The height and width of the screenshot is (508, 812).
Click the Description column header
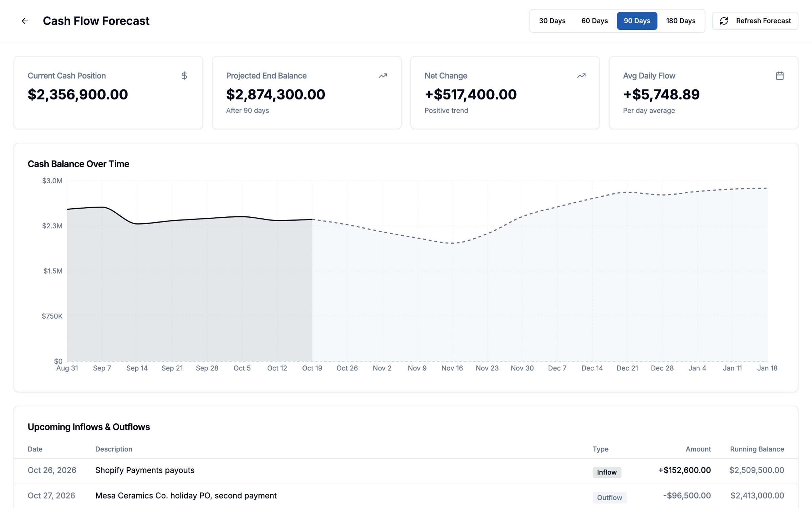[114, 449]
